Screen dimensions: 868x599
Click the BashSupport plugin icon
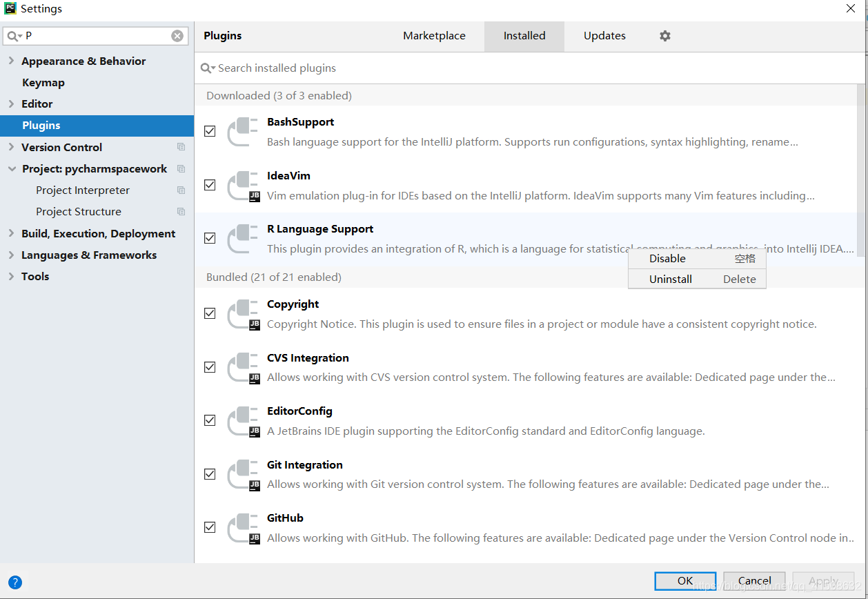tap(243, 132)
